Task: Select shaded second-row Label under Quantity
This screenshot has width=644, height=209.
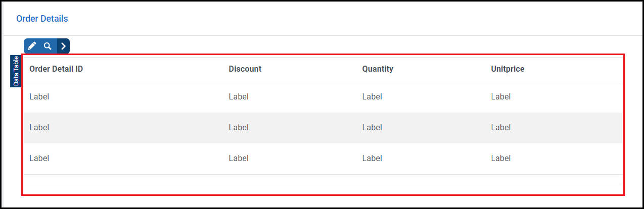Action: (x=372, y=128)
